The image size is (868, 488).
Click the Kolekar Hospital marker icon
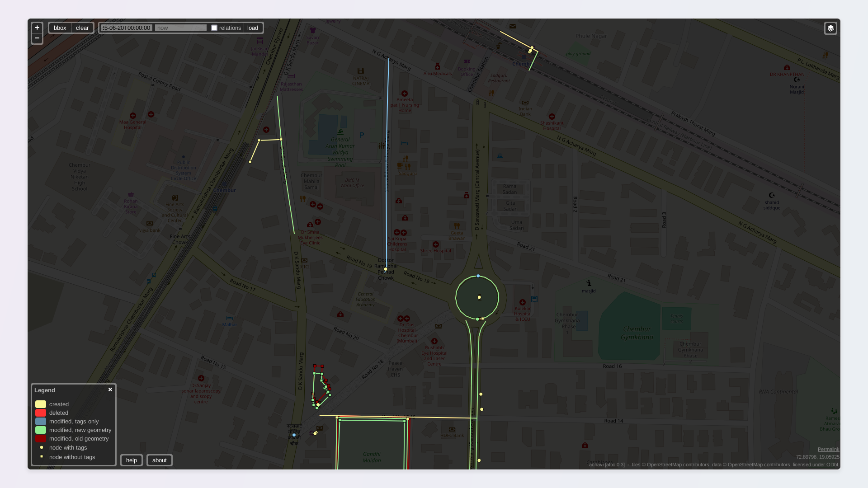[x=523, y=302]
